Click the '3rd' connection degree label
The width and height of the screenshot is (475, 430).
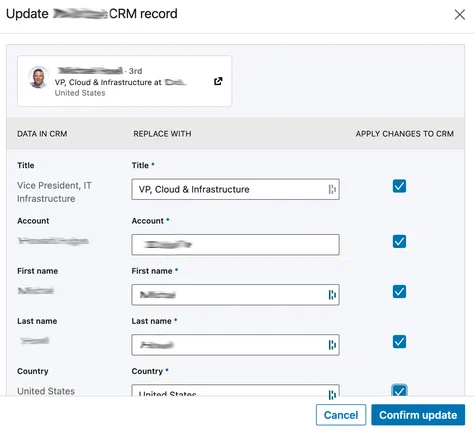[135, 71]
